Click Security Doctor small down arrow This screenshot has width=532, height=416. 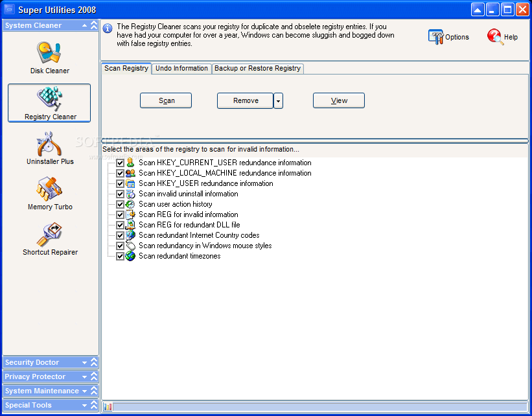pos(84,363)
